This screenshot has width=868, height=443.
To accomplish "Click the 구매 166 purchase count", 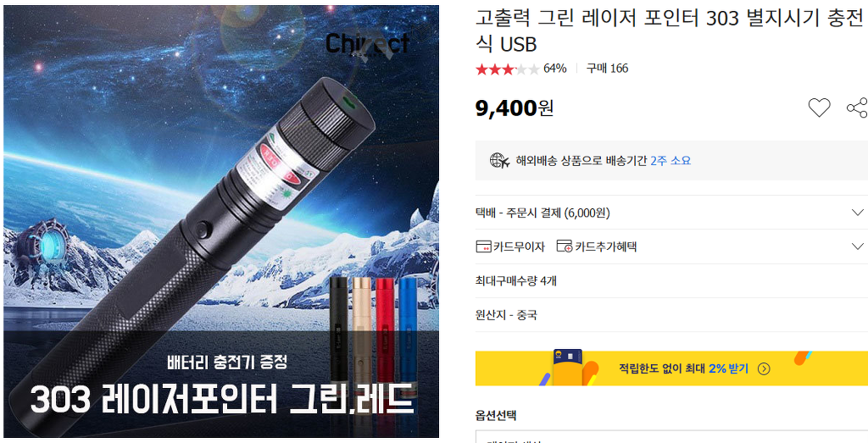I will [x=607, y=69].
